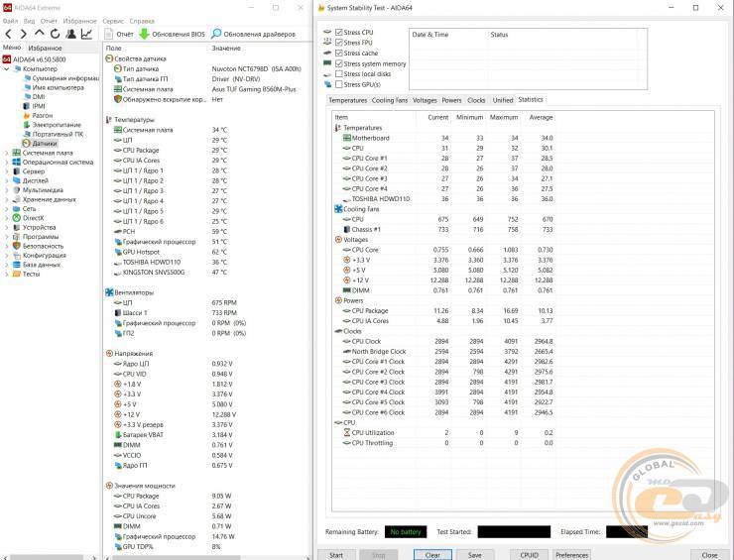Collapse the Компьютер tree node
The width and height of the screenshot is (734, 560).
tap(7, 68)
